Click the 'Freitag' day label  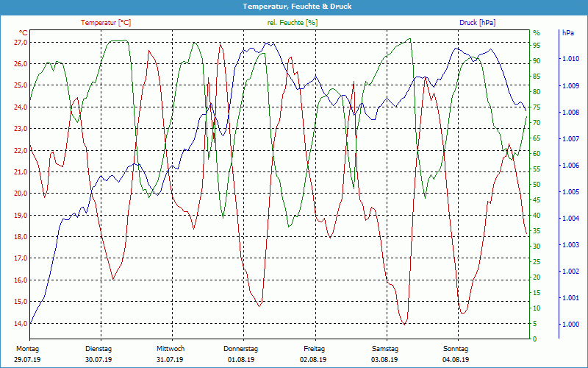[x=315, y=349]
